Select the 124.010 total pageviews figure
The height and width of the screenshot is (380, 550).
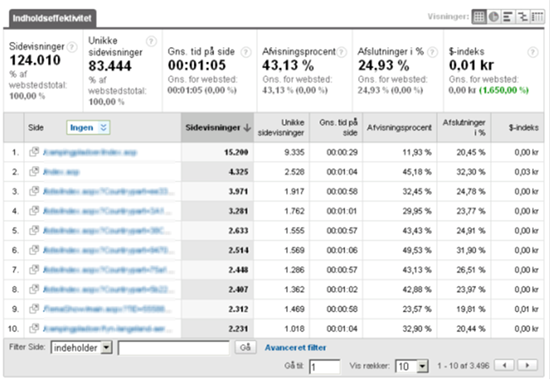(35, 60)
